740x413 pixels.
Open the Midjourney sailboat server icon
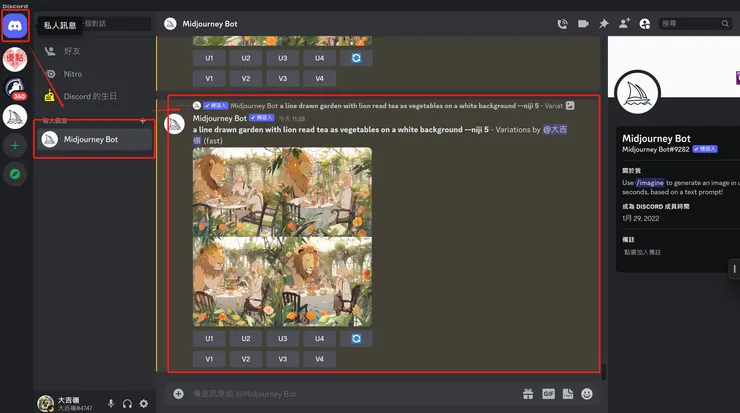click(15, 117)
